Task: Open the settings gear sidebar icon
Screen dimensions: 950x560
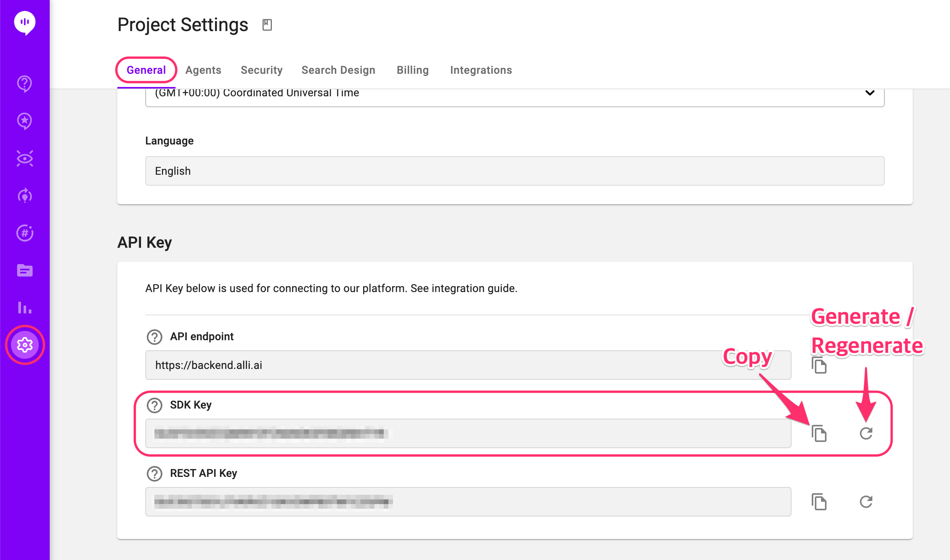Action: click(x=25, y=345)
